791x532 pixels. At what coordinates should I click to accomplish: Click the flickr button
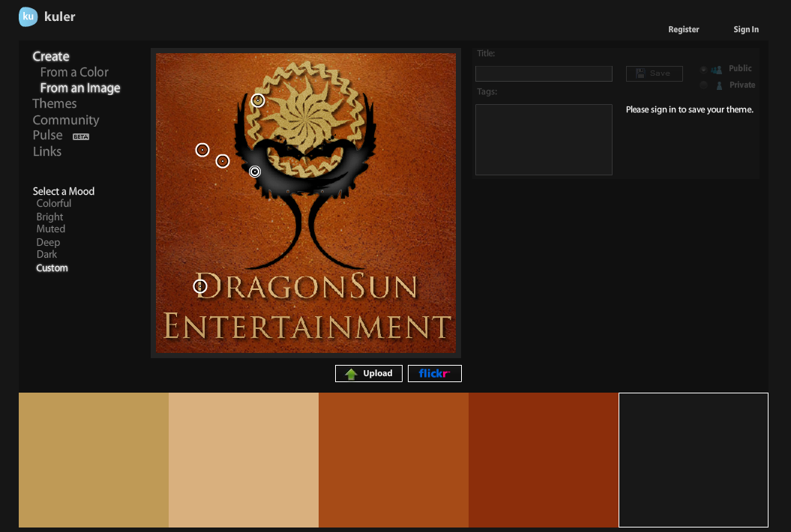[x=434, y=374]
